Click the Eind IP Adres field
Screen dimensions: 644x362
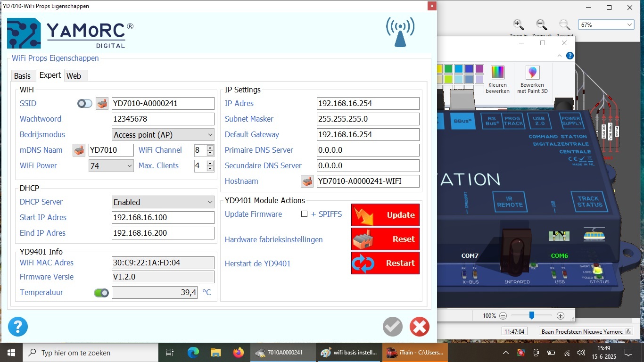pos(163,233)
